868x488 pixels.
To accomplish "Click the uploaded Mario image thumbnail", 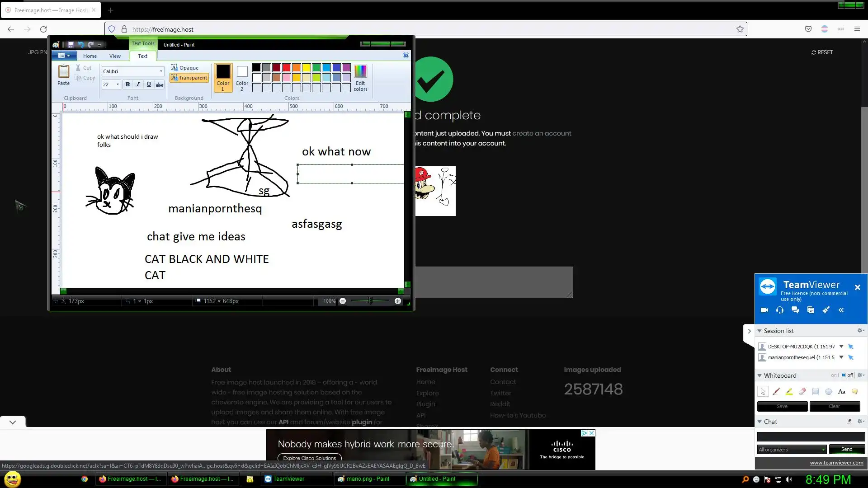I will tap(435, 191).
